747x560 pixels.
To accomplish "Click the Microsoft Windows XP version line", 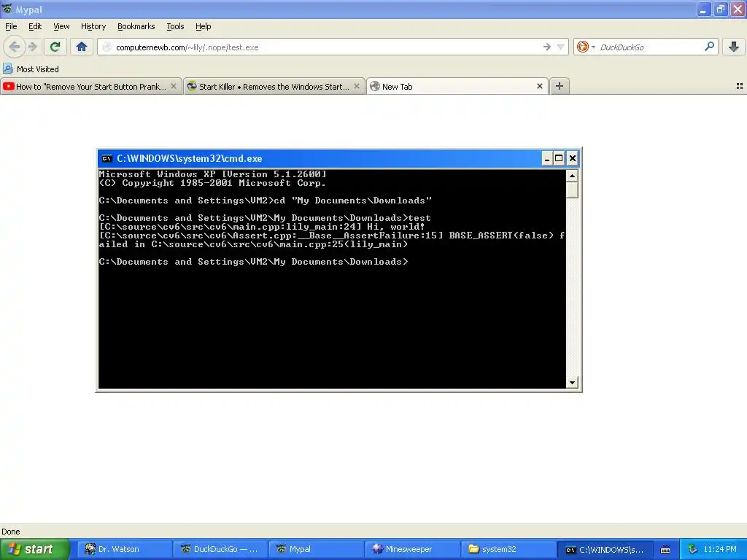I will pyautogui.click(x=213, y=174).
